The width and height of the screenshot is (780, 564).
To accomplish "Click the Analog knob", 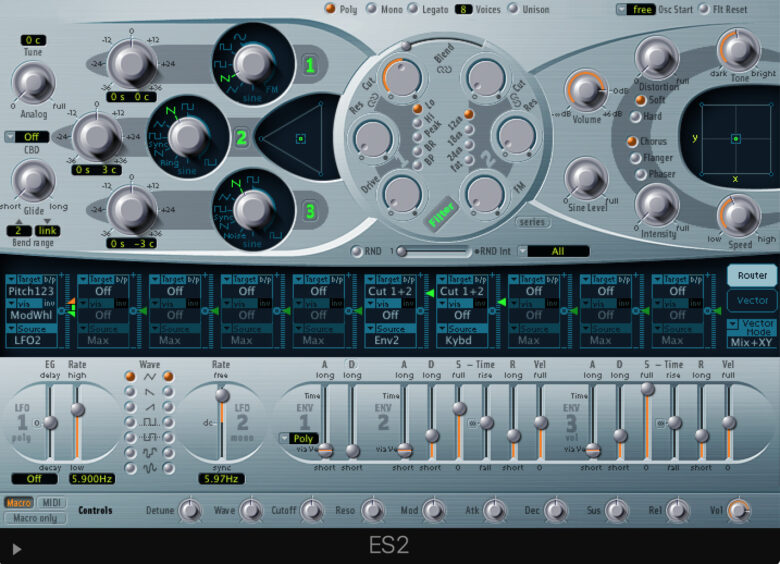I will pyautogui.click(x=33, y=83).
